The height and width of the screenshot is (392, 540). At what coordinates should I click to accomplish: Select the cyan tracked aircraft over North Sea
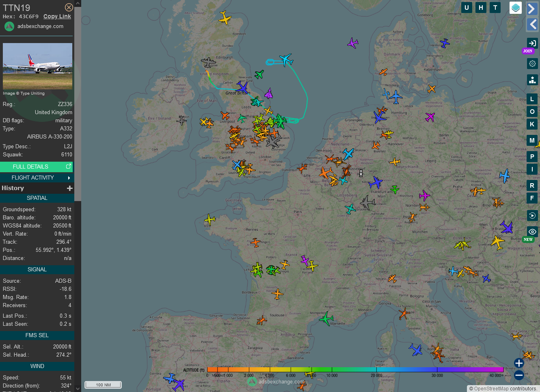coord(286,60)
